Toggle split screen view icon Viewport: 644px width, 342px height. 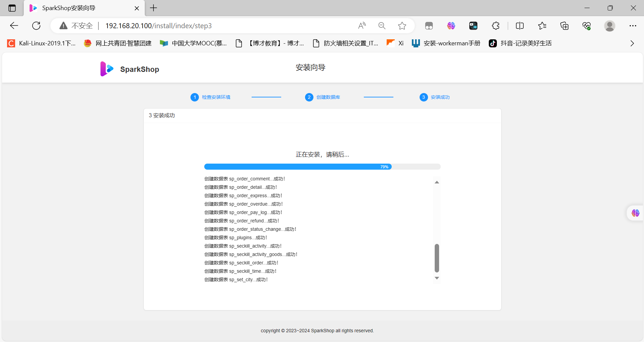pyautogui.click(x=520, y=26)
